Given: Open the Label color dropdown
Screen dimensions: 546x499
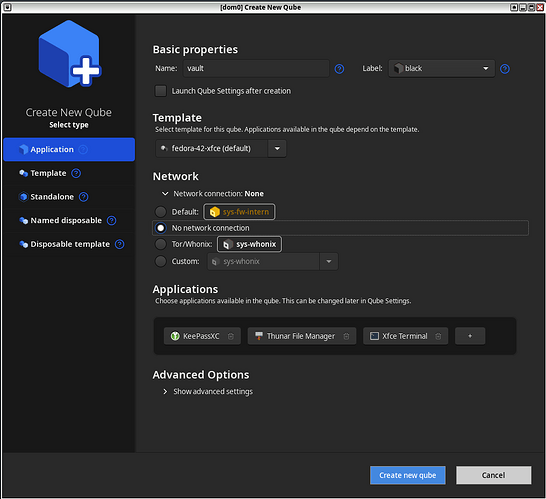Looking at the screenshot, I should [x=442, y=69].
